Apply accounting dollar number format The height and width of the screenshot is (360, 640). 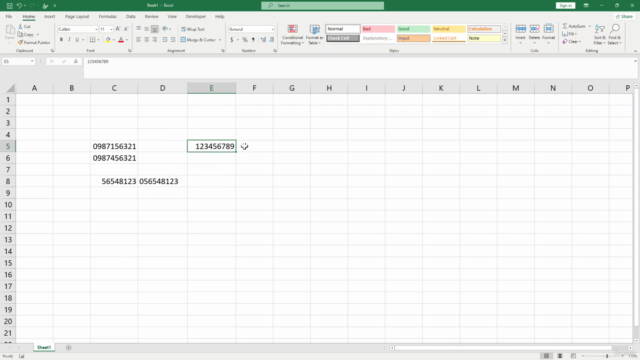[x=232, y=40]
